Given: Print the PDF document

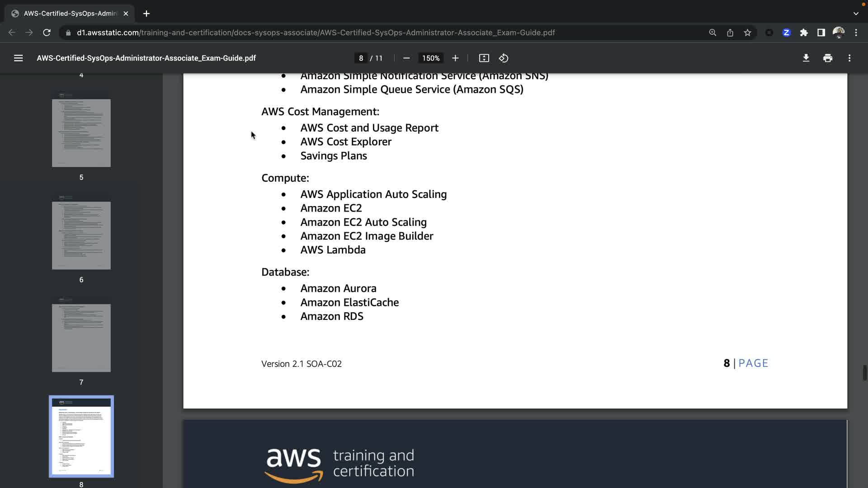Looking at the screenshot, I should 828,58.
